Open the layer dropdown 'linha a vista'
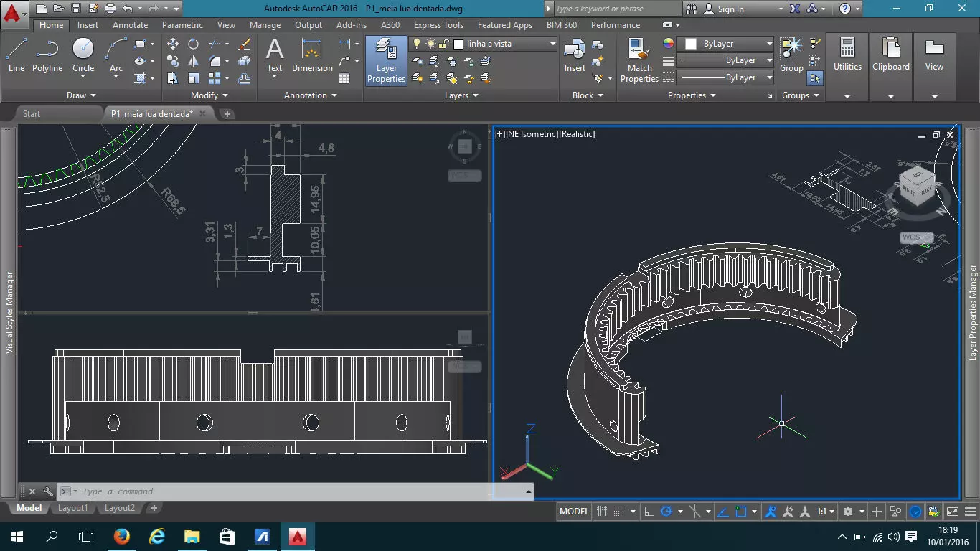 [505, 44]
